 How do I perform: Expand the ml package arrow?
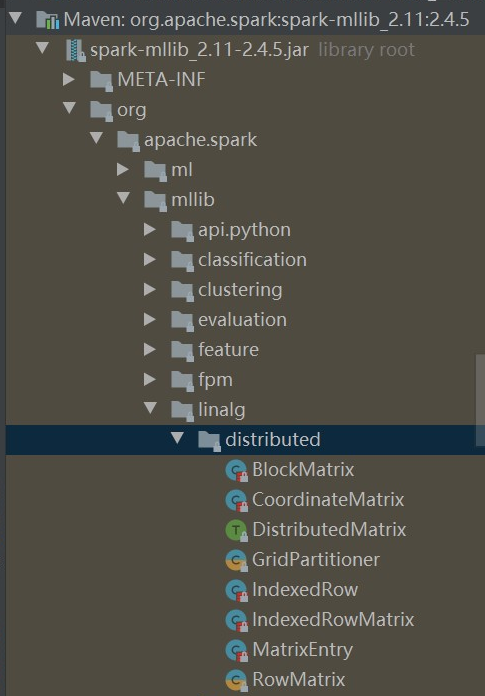(123, 169)
